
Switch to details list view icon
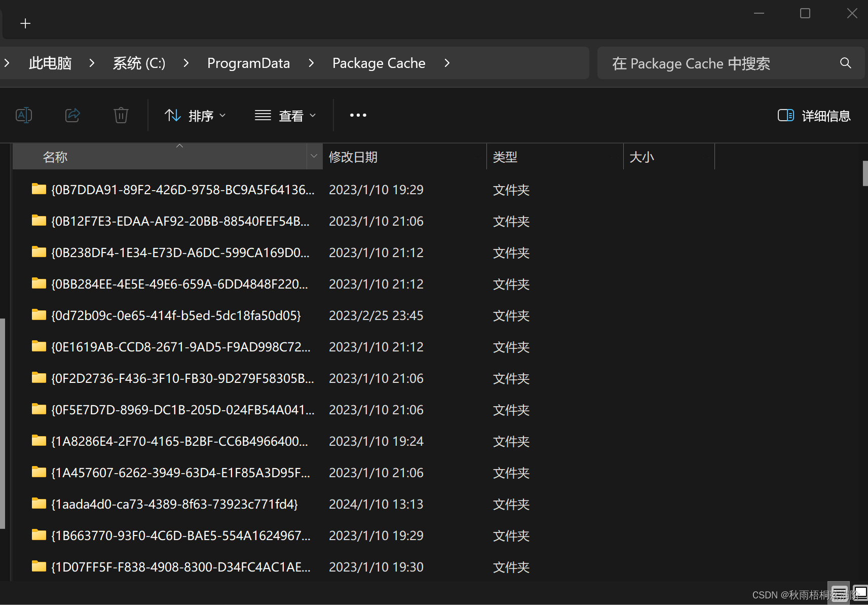point(839,593)
